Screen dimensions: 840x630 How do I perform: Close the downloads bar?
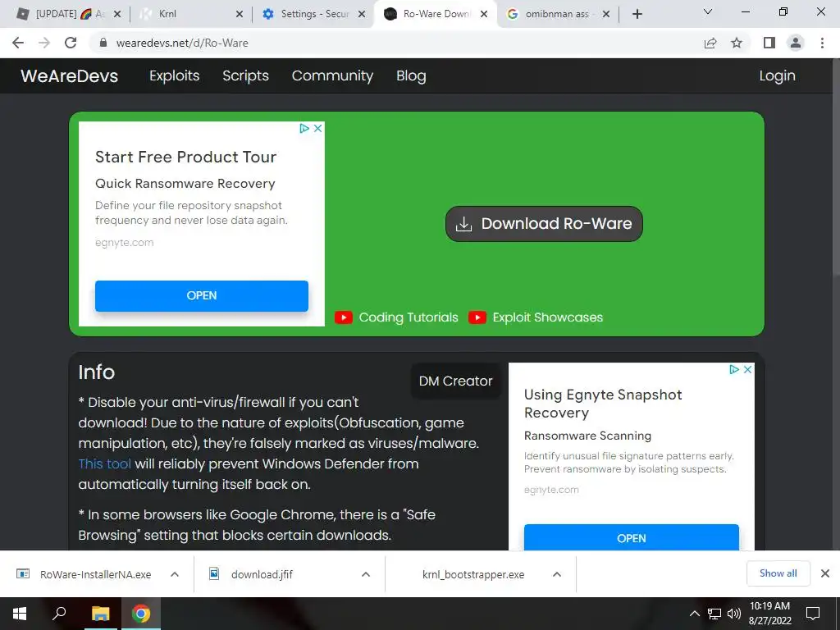[x=825, y=573]
